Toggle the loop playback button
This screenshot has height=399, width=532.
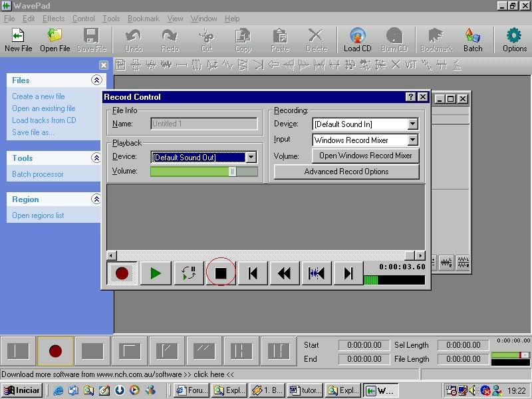[188, 273]
